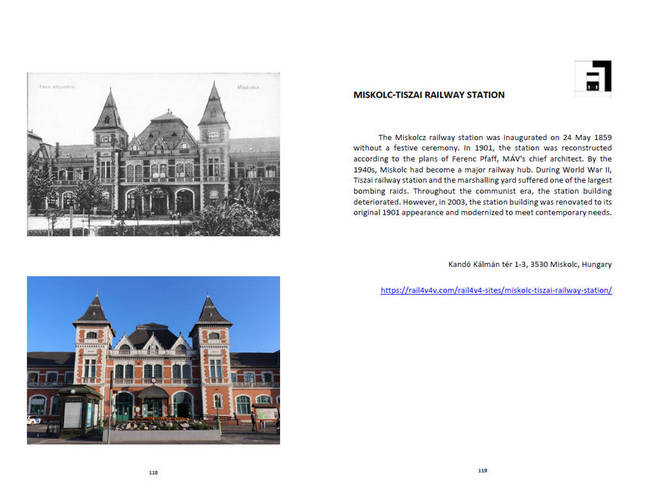This screenshot has width=650, height=500.
Task: Click the central gable in the color photo
Action: (x=153, y=338)
